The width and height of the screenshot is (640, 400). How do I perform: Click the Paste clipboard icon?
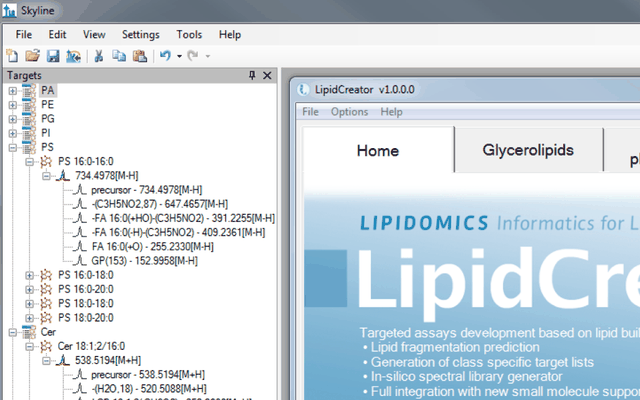point(140,56)
